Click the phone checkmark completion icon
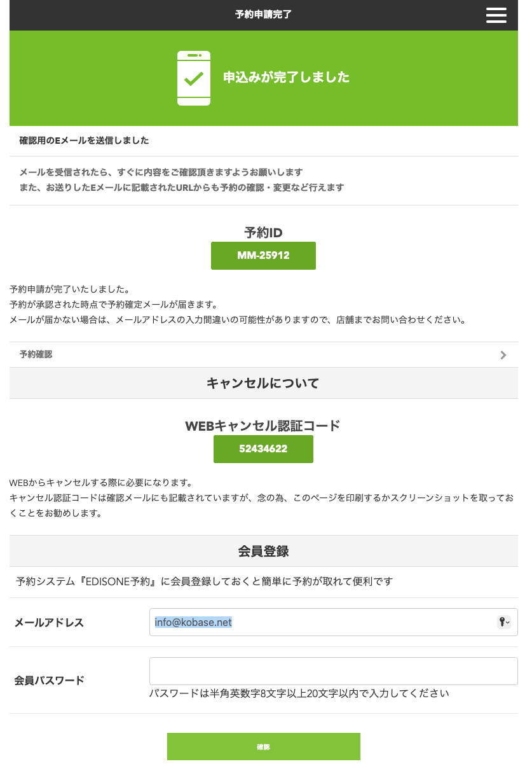Screen dimensions: 532x778 pyautogui.click(x=194, y=78)
